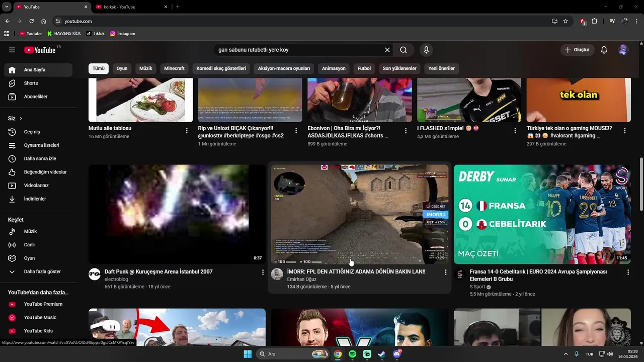Open Windows Start menu
Viewport: 644px width, 362px height.
(248, 354)
